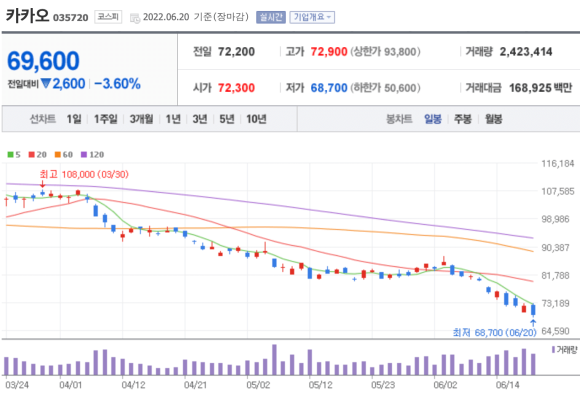Select the 3개월 line chart tab

click(x=141, y=119)
